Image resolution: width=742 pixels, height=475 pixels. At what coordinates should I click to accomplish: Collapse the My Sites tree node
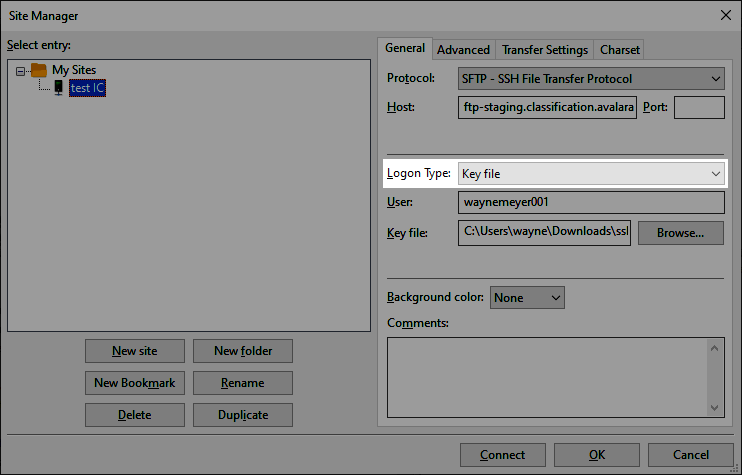click(22, 70)
